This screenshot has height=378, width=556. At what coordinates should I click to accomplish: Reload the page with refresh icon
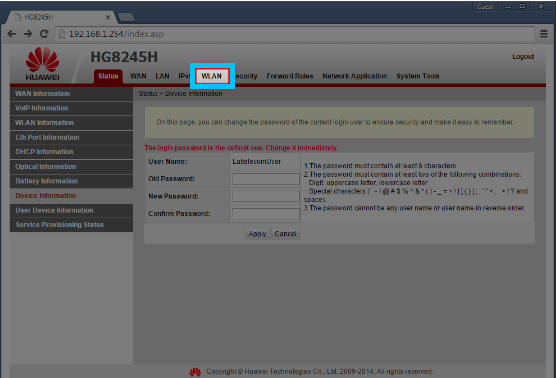click(x=44, y=34)
